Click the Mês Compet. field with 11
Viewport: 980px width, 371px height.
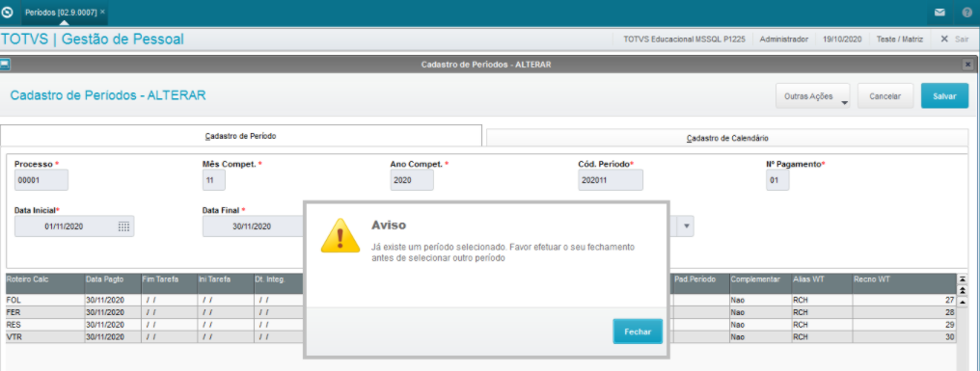tap(214, 180)
